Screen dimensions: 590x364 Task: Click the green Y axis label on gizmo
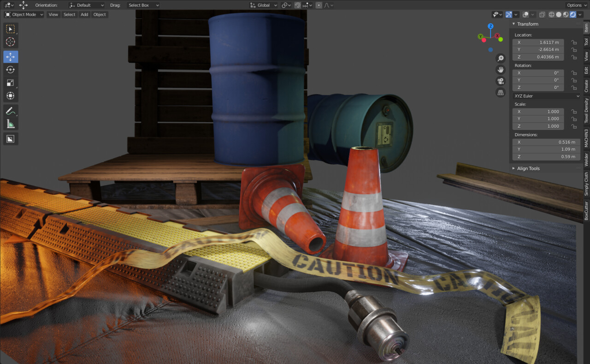point(480,36)
